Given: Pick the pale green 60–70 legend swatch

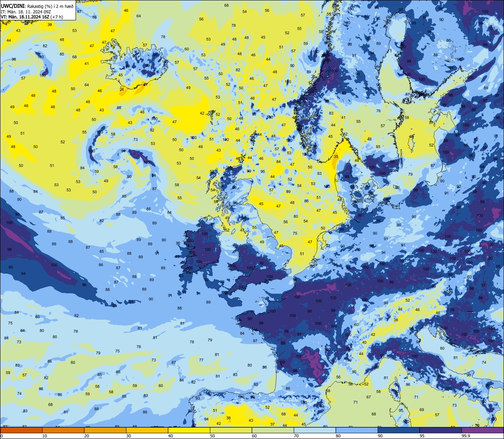Looking at the screenshot, I should coord(273,430).
